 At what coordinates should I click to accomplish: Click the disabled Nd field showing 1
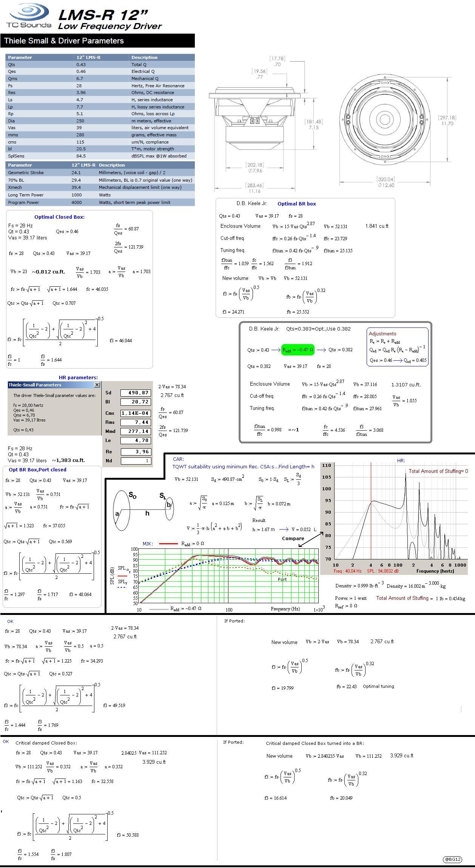136,461
